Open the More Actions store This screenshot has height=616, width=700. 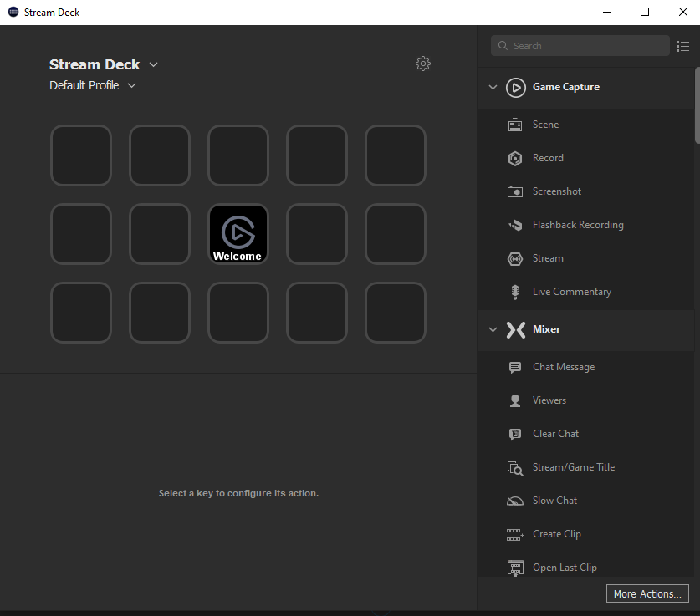(647, 593)
